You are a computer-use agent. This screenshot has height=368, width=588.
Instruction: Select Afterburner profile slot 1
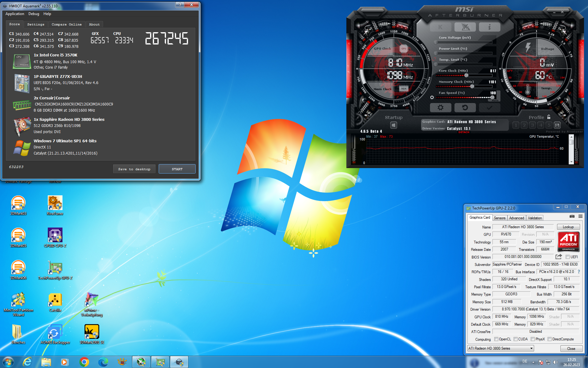[x=516, y=125]
